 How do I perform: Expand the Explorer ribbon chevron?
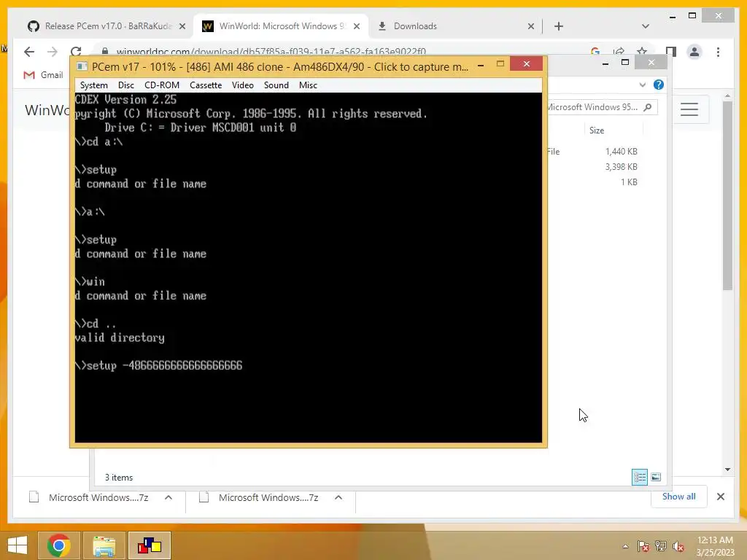pyautogui.click(x=642, y=85)
